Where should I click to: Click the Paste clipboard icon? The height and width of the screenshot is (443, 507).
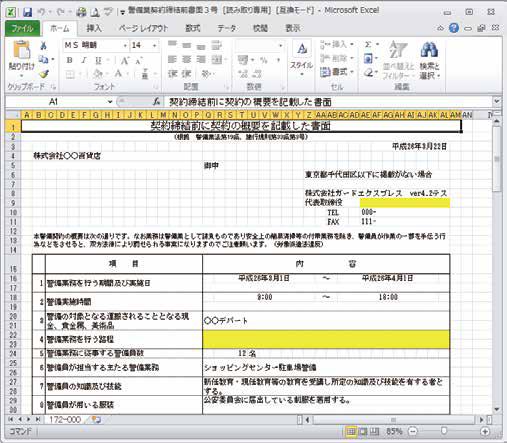coord(21,49)
